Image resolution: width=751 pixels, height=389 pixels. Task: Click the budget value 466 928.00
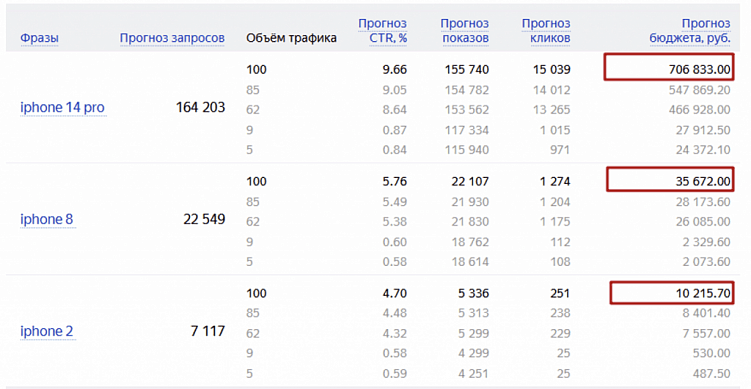700,110
